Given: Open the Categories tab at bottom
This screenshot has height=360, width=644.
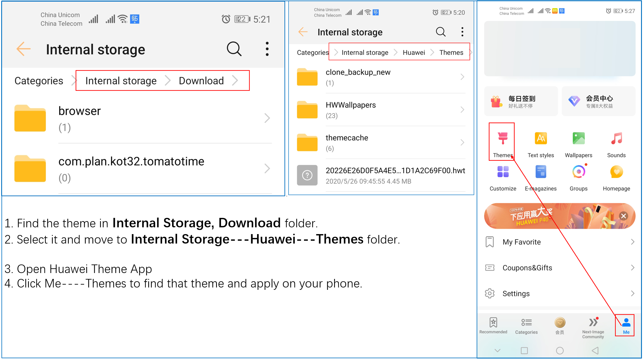Looking at the screenshot, I should point(526,326).
